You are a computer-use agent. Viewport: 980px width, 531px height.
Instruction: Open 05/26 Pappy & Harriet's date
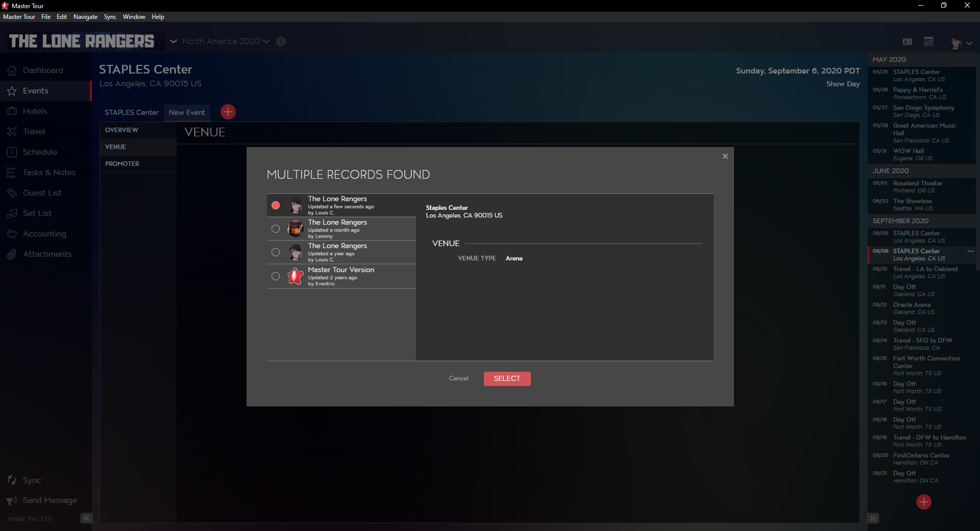point(921,93)
